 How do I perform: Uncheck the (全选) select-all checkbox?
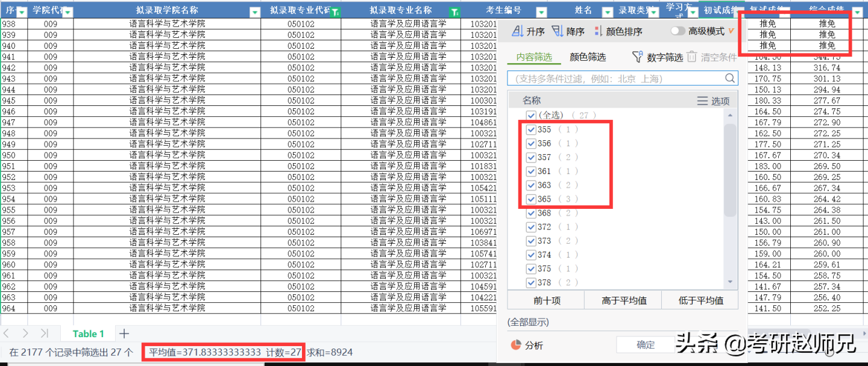[x=531, y=115]
